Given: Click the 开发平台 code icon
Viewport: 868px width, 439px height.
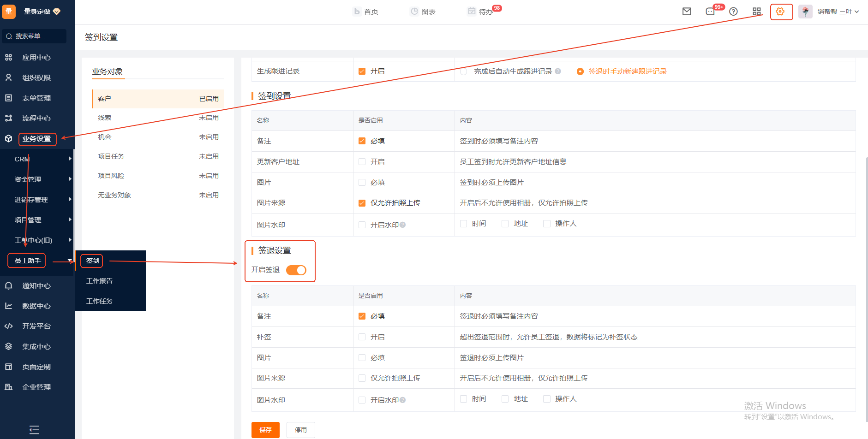Looking at the screenshot, I should tap(8, 326).
